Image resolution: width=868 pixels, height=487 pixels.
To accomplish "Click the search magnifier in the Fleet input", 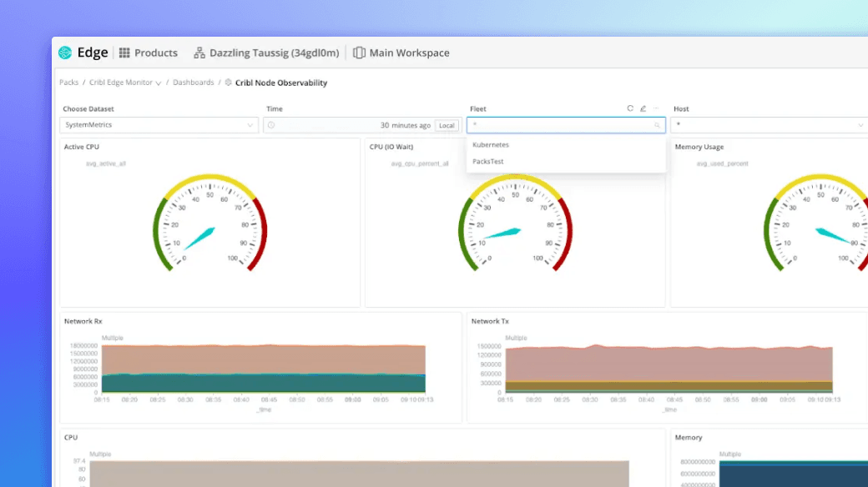I will [659, 124].
